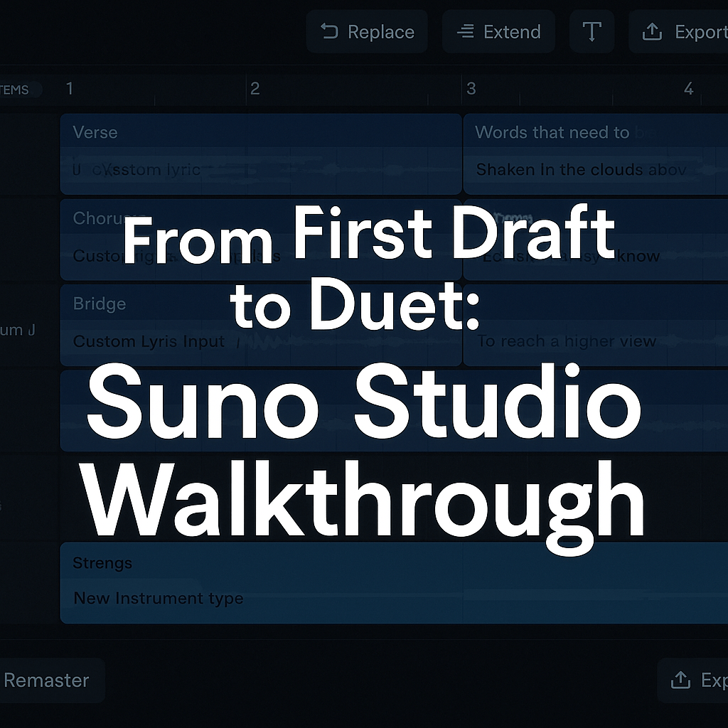Viewport: 728px width, 728px height.
Task: Click the 'Custom Lyris Input' text field
Action: point(149,341)
